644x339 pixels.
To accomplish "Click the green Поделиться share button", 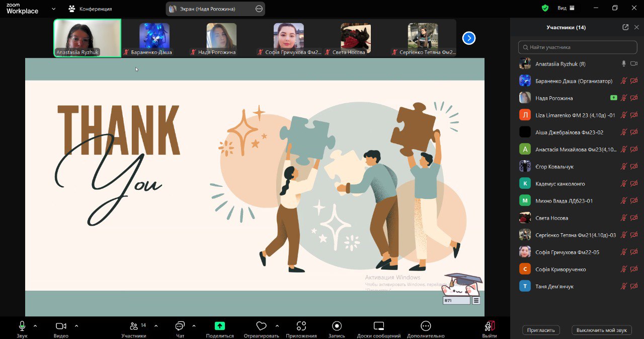I will (220, 329).
